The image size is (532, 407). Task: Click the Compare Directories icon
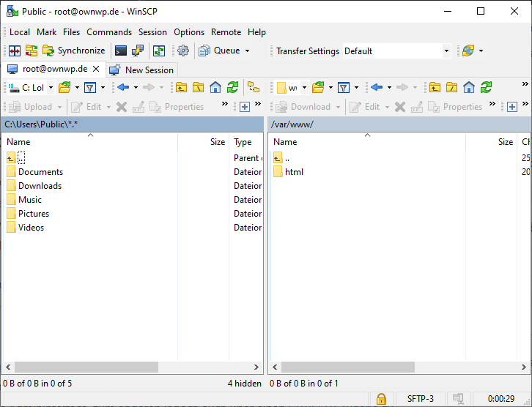click(15, 51)
